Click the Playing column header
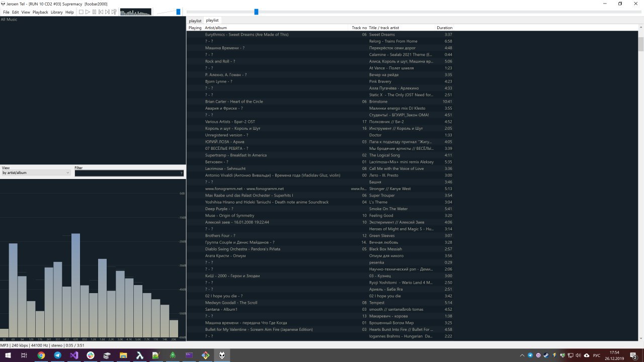This screenshot has height=362, width=644. pyautogui.click(x=195, y=28)
